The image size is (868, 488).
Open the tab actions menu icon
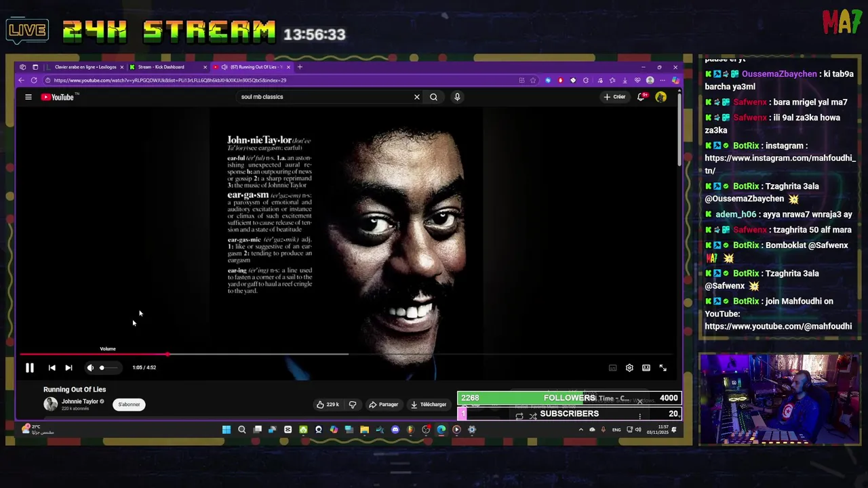[35, 67]
